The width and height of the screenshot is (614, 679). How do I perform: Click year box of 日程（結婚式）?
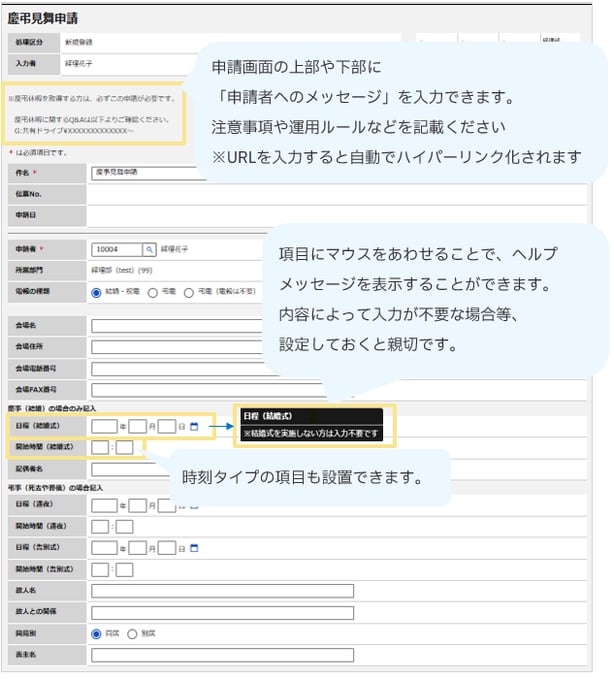104,427
